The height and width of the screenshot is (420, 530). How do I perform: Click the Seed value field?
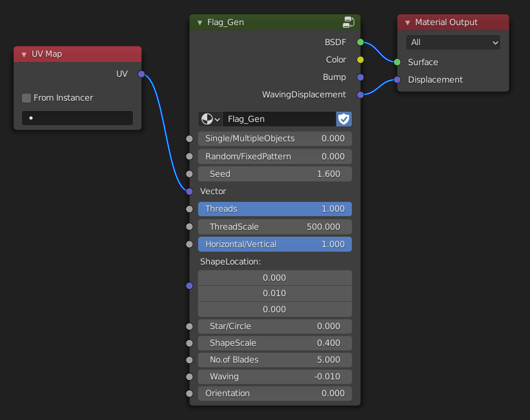275,174
